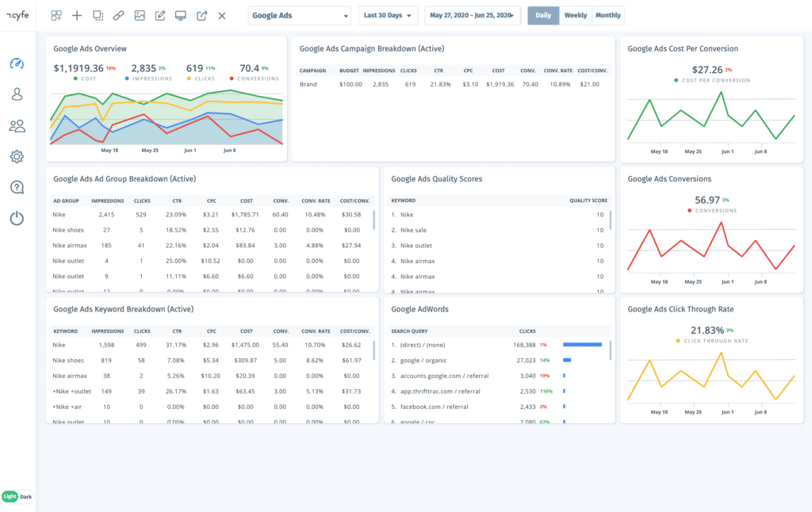Viewport: 812px width, 512px height.
Task: Click the Google Ads Overview widget title
Action: (x=90, y=48)
